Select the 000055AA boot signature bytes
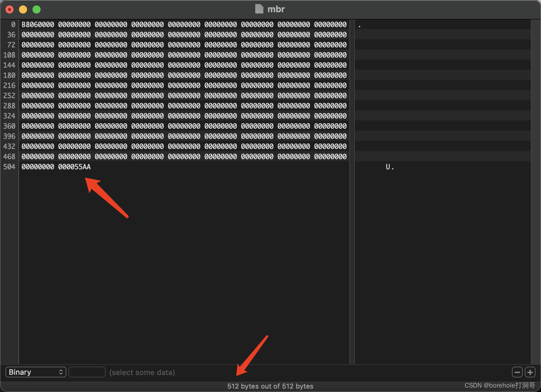 pos(74,167)
